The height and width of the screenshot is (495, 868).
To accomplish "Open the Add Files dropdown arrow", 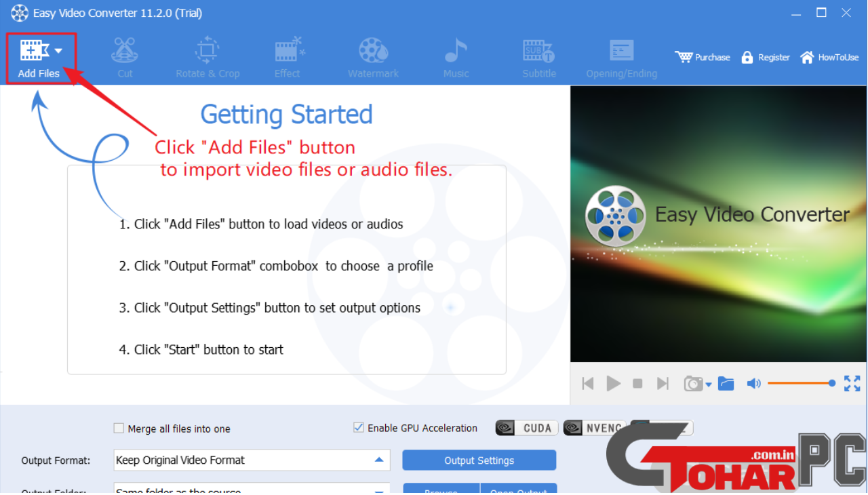I will click(59, 51).
